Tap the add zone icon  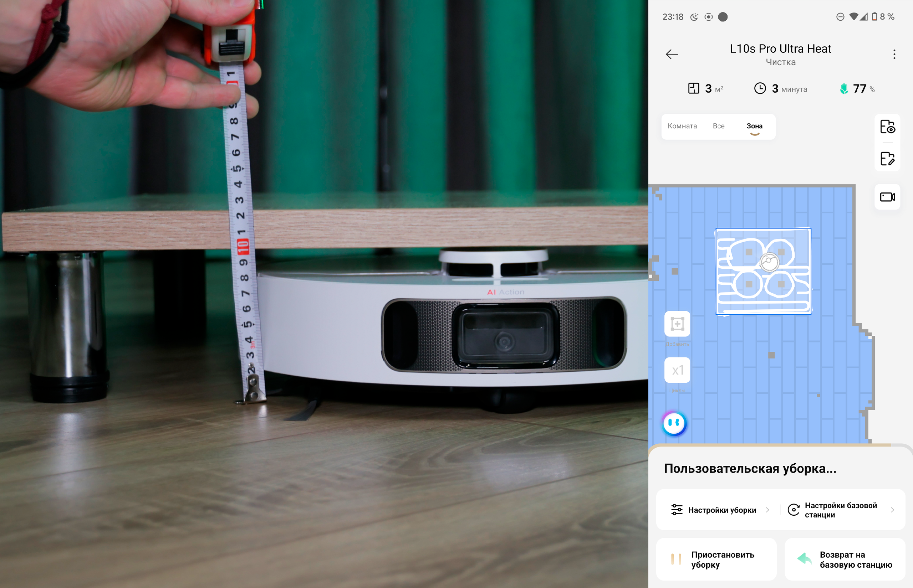(677, 324)
